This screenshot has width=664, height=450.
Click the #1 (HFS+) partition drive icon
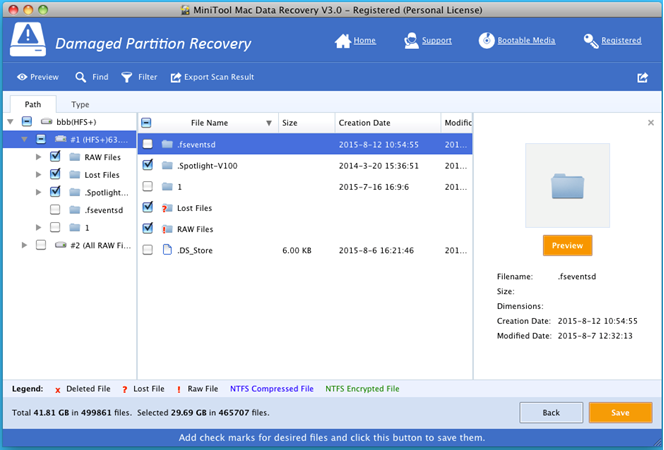coord(61,139)
